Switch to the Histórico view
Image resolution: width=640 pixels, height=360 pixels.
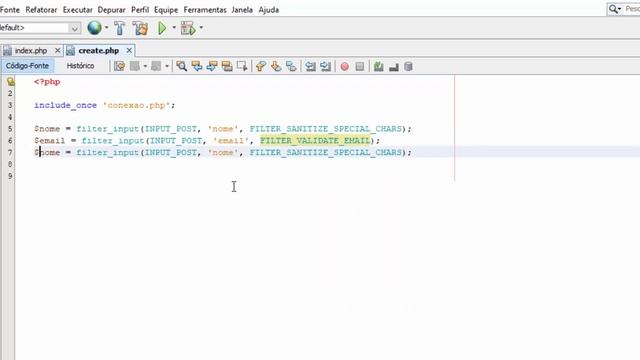tap(80, 66)
